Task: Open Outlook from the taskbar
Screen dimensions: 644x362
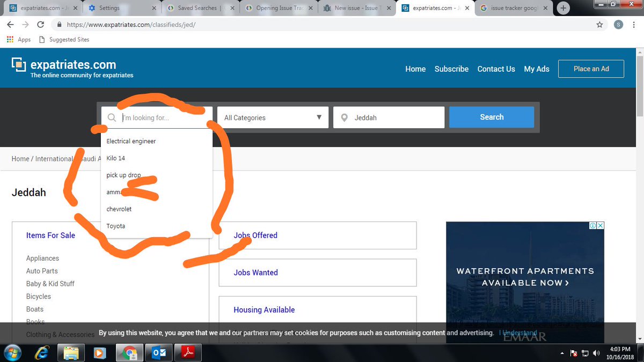Action: 159,353
